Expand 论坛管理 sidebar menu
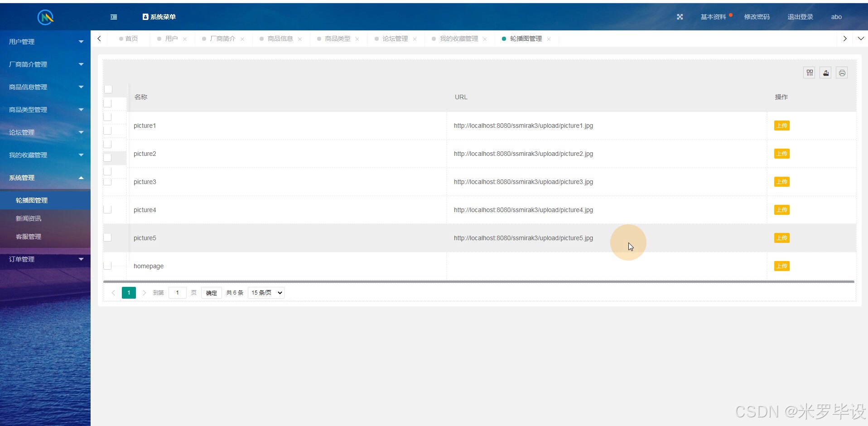 [45, 132]
